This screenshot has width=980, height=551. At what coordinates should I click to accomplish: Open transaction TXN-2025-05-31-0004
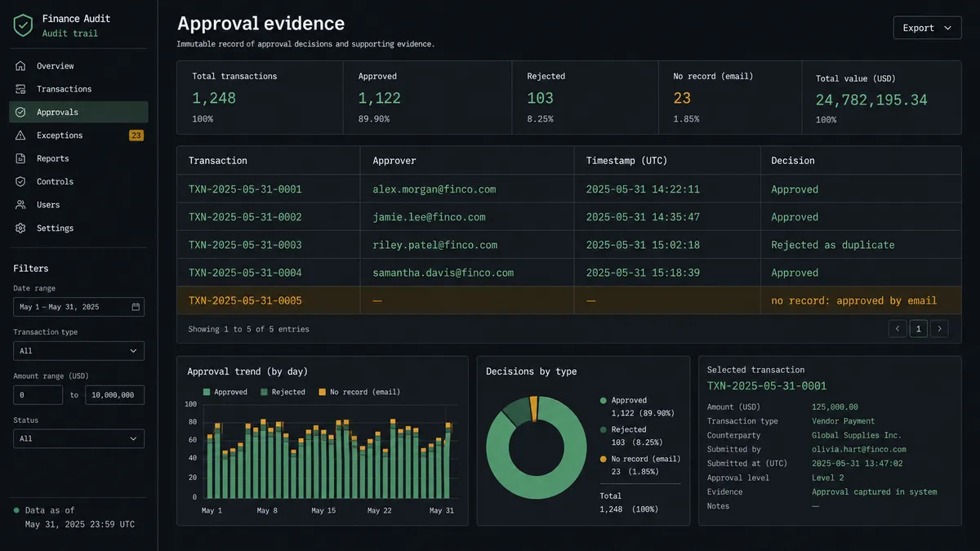[x=245, y=273]
